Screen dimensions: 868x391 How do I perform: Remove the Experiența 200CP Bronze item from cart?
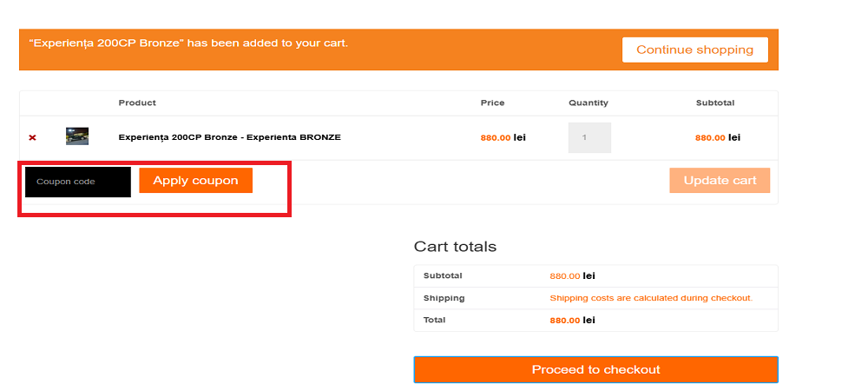[x=32, y=137]
